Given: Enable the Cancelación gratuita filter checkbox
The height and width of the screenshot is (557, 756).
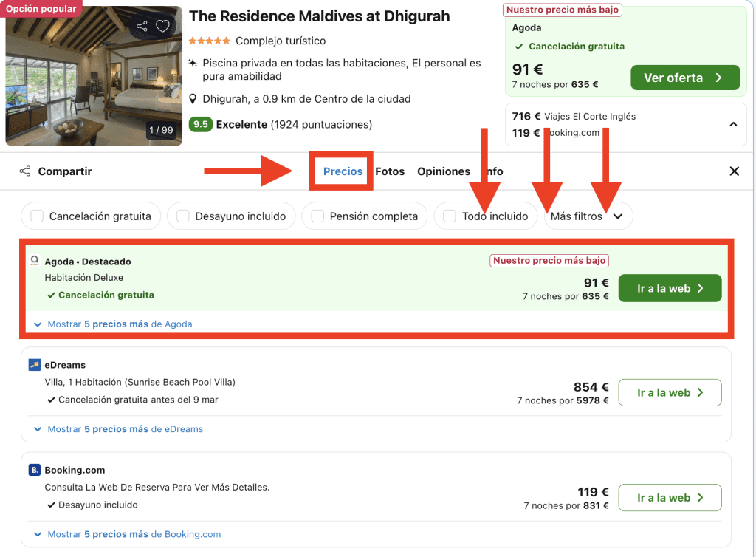Looking at the screenshot, I should pyautogui.click(x=37, y=216).
